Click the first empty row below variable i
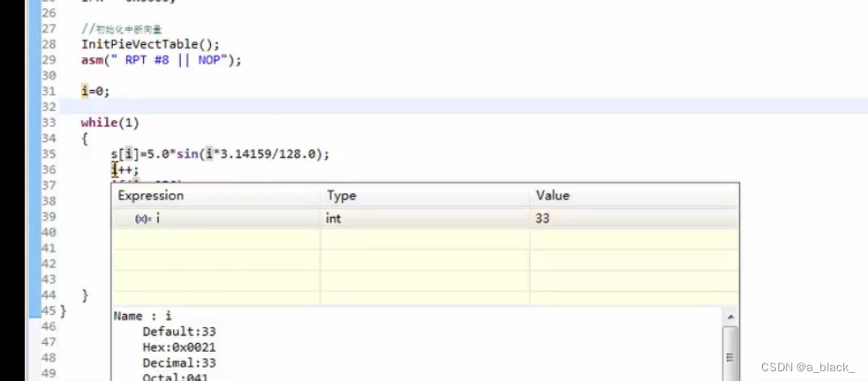 point(426,239)
